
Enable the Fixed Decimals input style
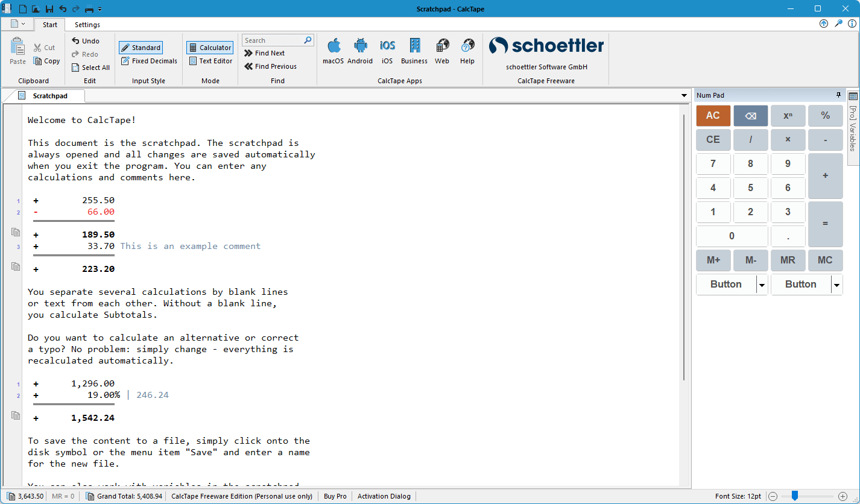coord(149,61)
